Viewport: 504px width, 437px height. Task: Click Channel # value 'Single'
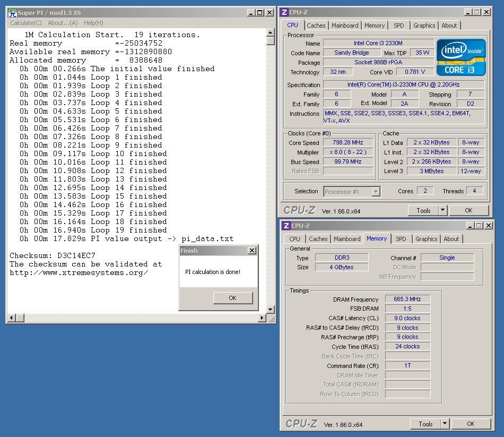click(447, 258)
